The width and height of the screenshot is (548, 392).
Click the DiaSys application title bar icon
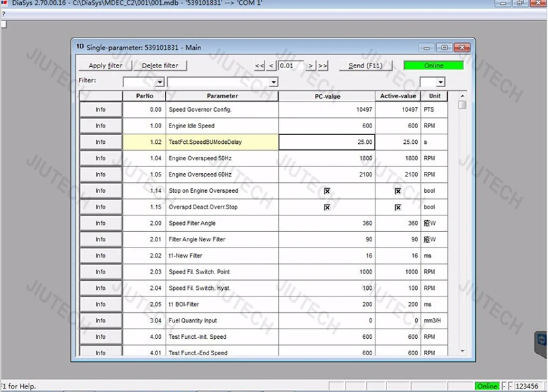4,3
